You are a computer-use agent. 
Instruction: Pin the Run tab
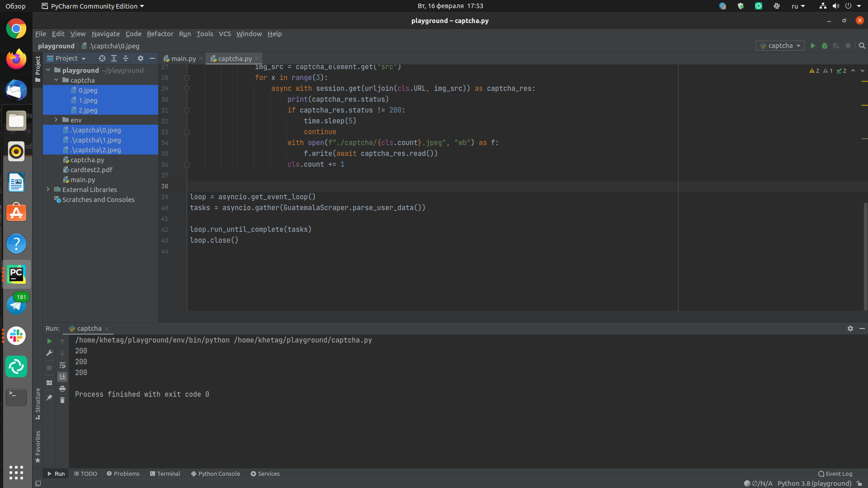49,398
